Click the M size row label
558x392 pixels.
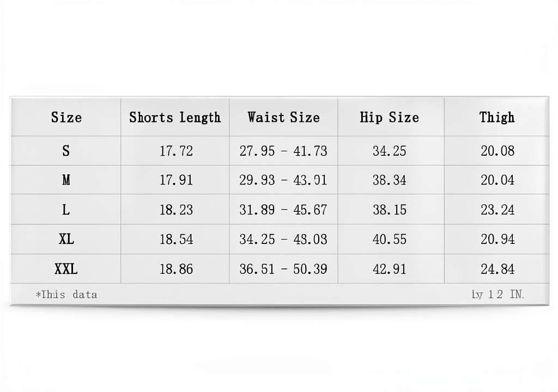pos(66,180)
